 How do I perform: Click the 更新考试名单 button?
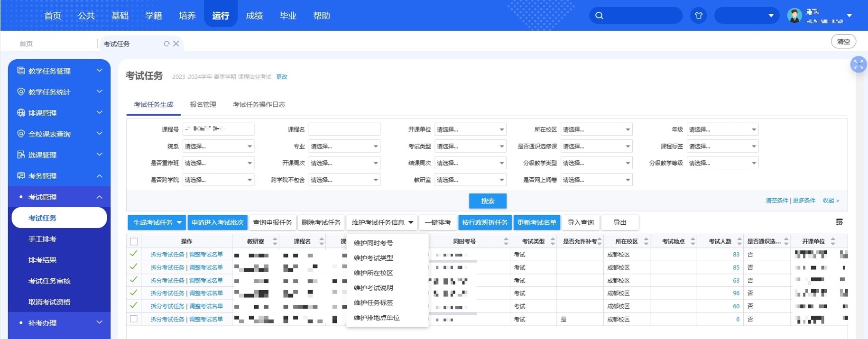pos(537,222)
